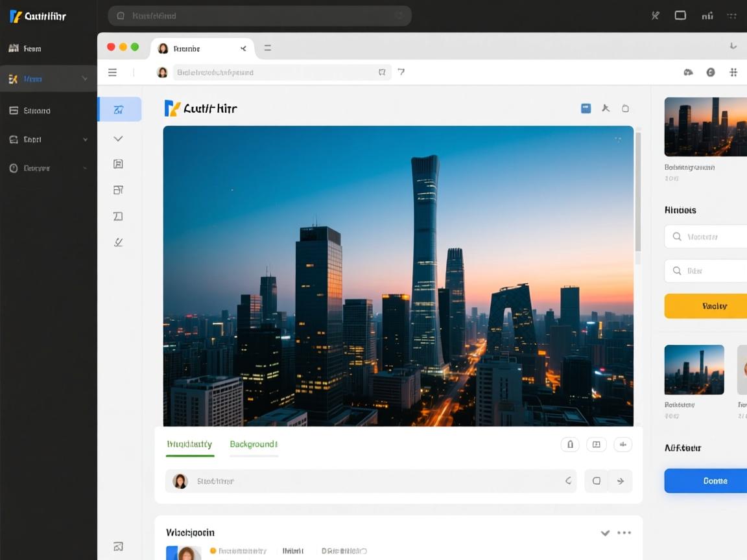Click the grid apps icon at toolbar right
747x560 pixels.
(x=733, y=73)
